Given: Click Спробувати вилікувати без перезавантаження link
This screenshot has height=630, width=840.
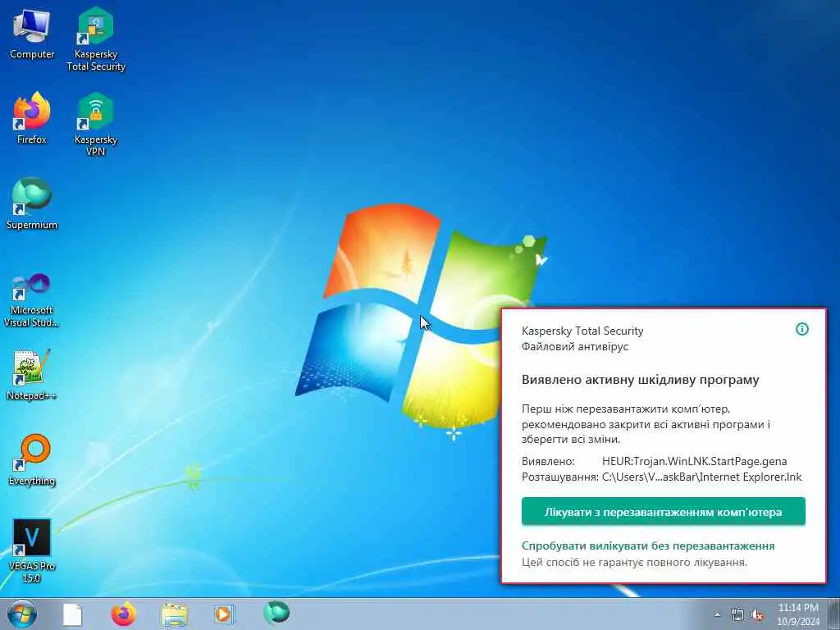Looking at the screenshot, I should (648, 546).
